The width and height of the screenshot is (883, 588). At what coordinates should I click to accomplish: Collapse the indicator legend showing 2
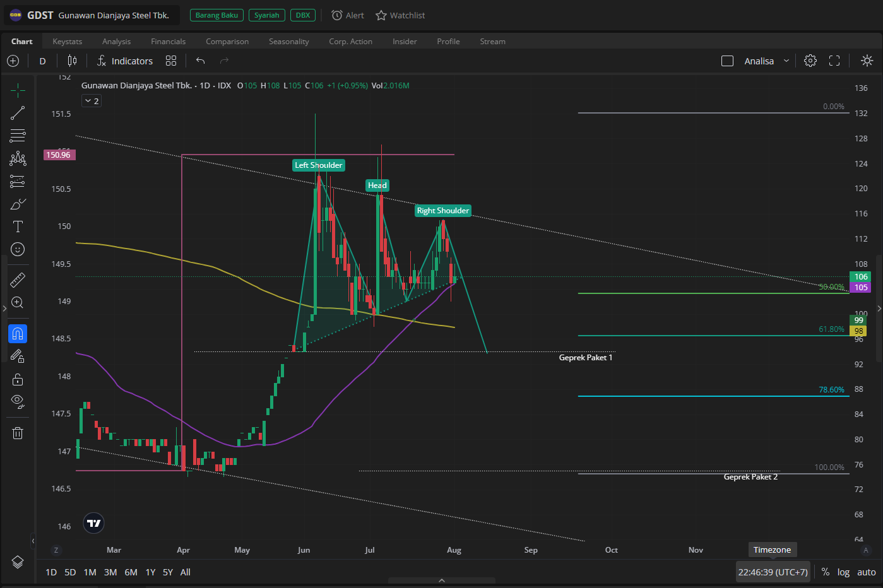[x=92, y=101]
